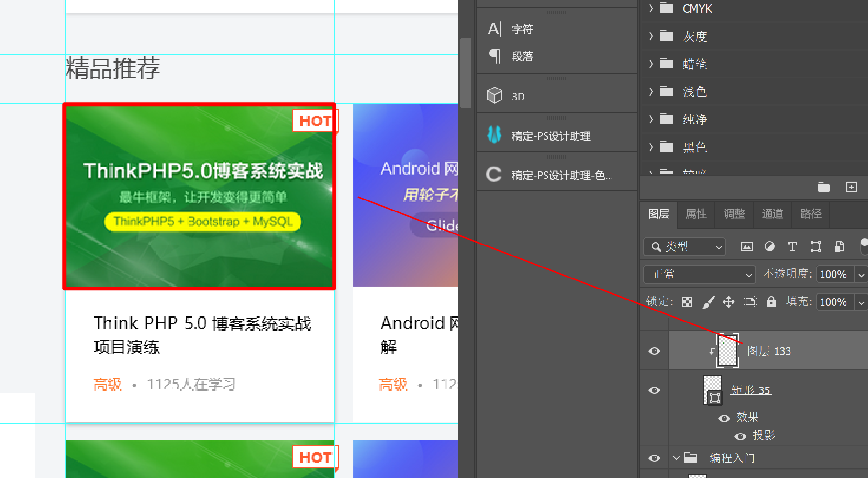This screenshot has width=868, height=478.
Task: Click the 灰度 swatch group label
Action: click(695, 36)
